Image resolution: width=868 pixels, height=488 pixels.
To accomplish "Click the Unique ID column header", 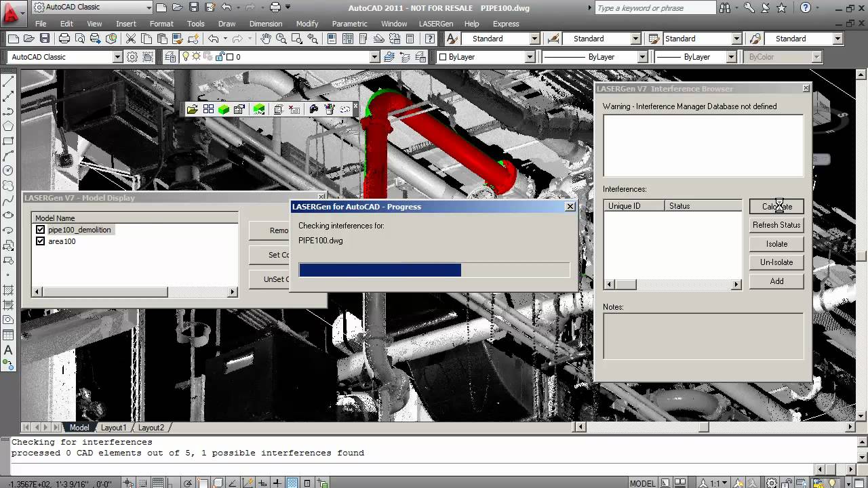I will point(634,206).
